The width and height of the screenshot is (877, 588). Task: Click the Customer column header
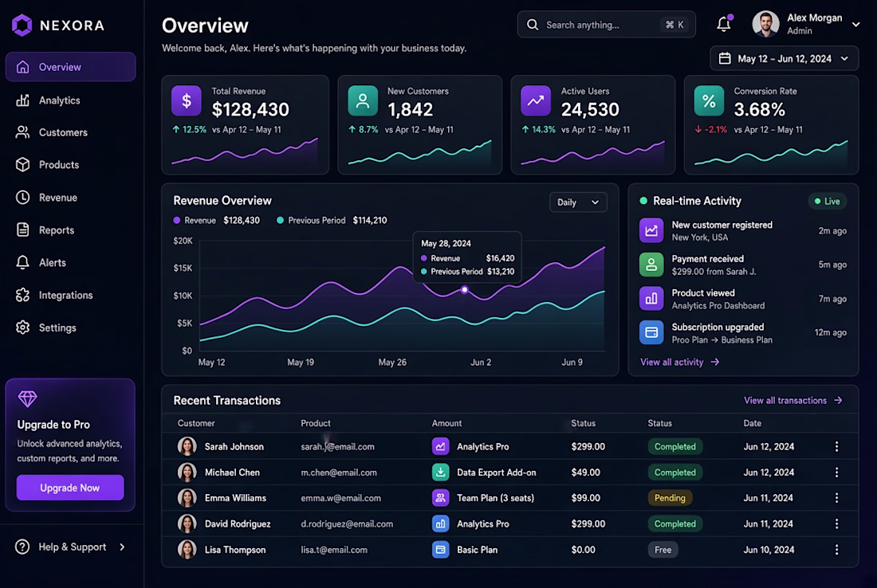[x=196, y=423]
